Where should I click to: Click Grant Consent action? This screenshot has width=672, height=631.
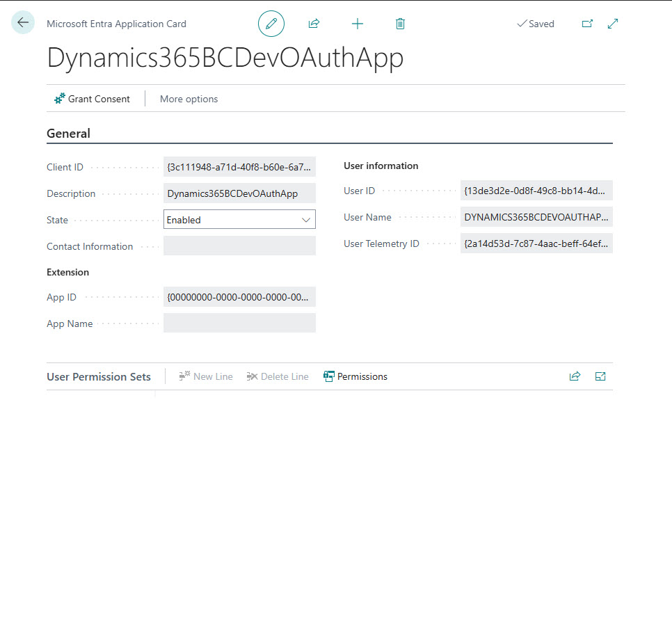coord(93,99)
